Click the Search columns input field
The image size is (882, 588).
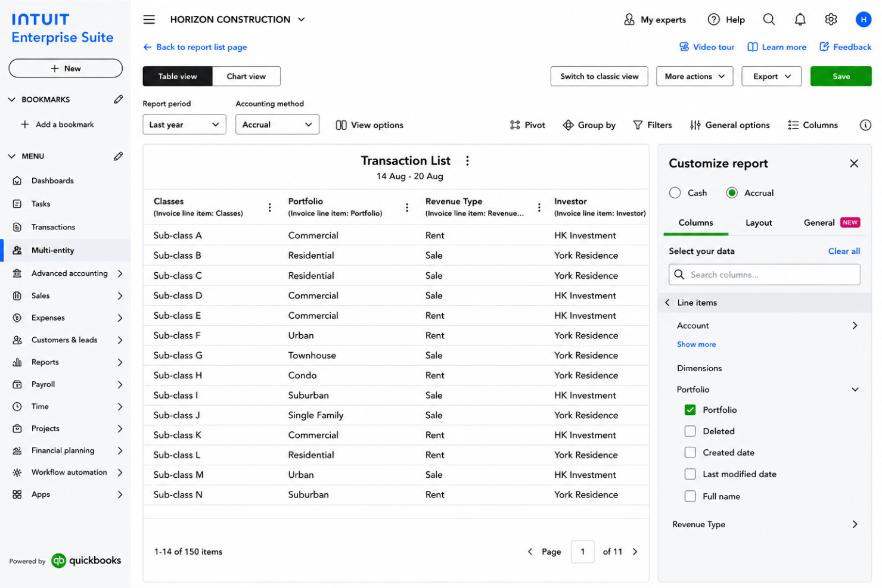[x=765, y=275]
